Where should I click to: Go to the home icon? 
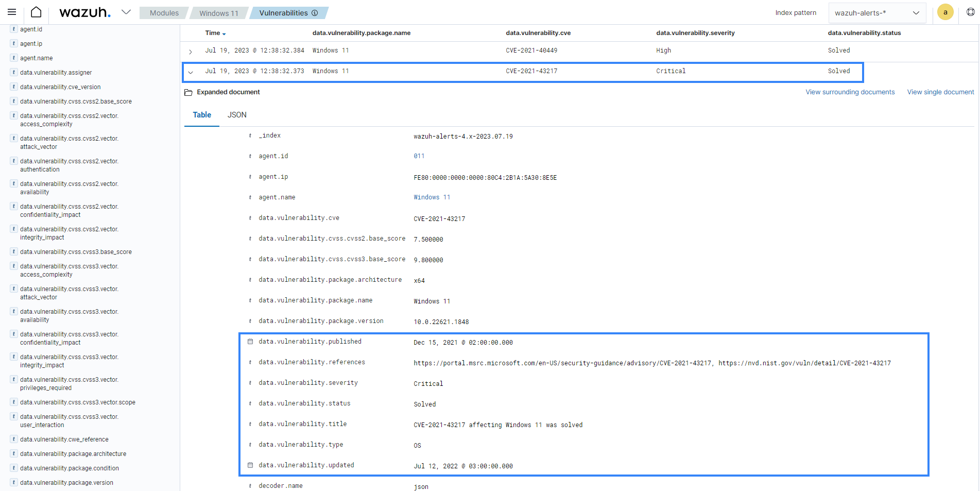click(x=36, y=12)
